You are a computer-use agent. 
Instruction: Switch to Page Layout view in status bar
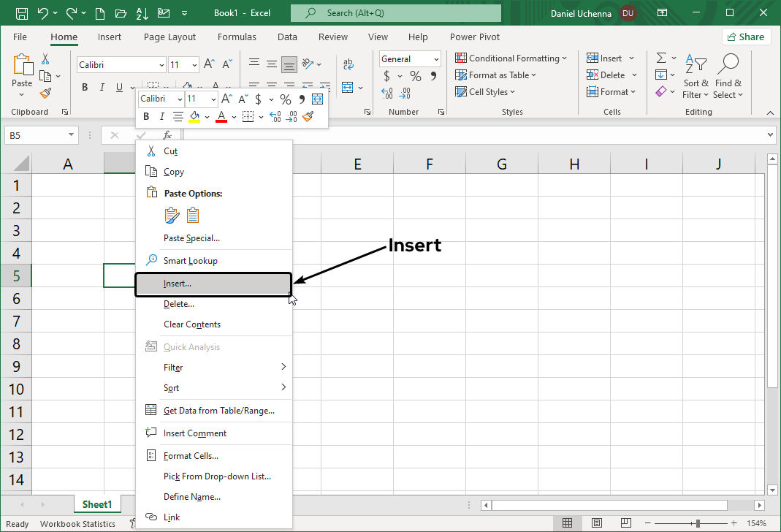[x=596, y=523]
